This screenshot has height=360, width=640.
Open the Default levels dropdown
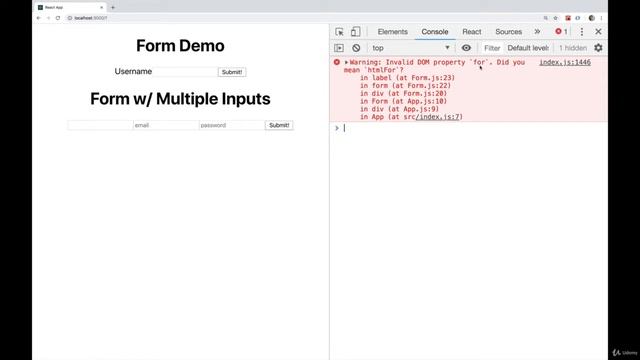[528, 48]
